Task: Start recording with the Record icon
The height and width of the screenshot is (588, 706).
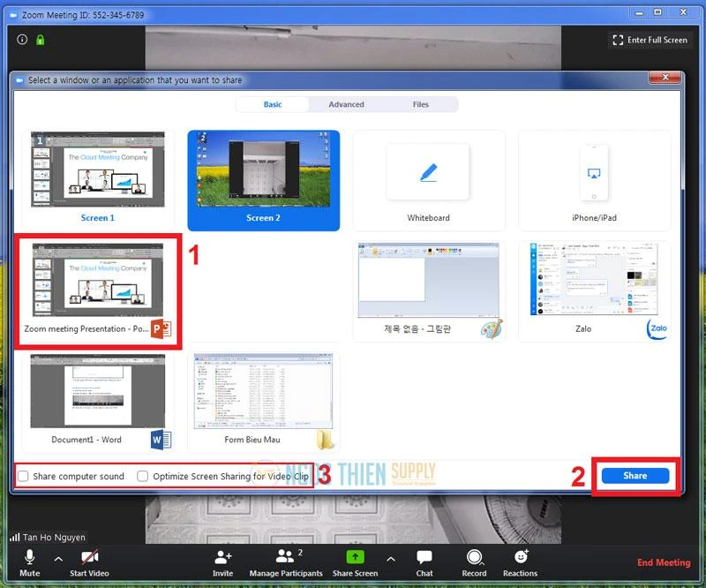Action: tap(474, 557)
